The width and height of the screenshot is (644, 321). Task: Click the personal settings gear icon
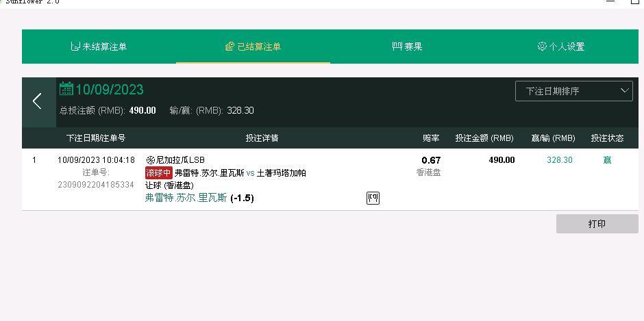pyautogui.click(x=542, y=46)
